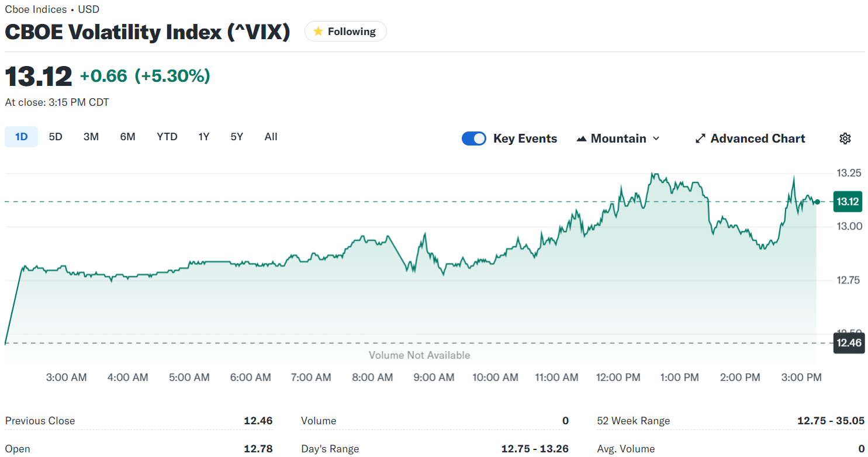
Task: Click the 3:00 PM time axis label
Action: coord(801,378)
